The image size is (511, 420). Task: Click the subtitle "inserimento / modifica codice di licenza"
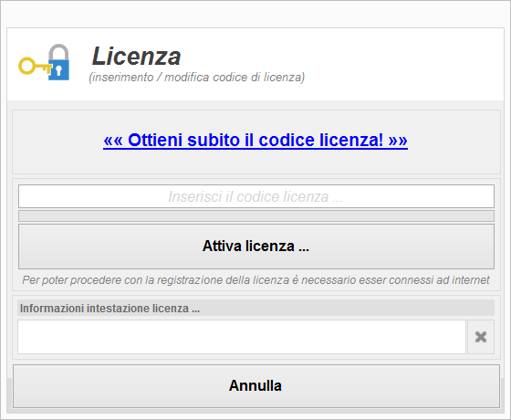(196, 78)
